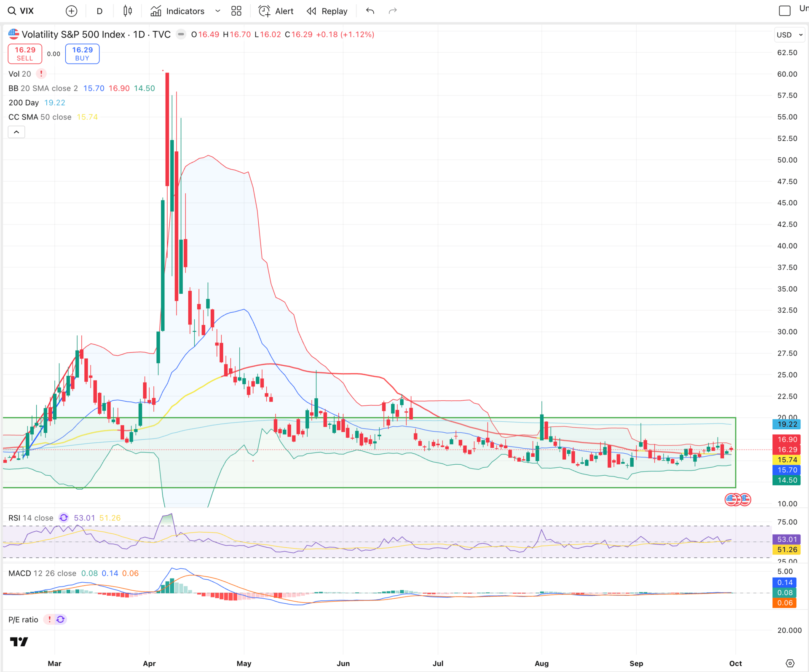Click the 16.29 BUY button

point(82,54)
